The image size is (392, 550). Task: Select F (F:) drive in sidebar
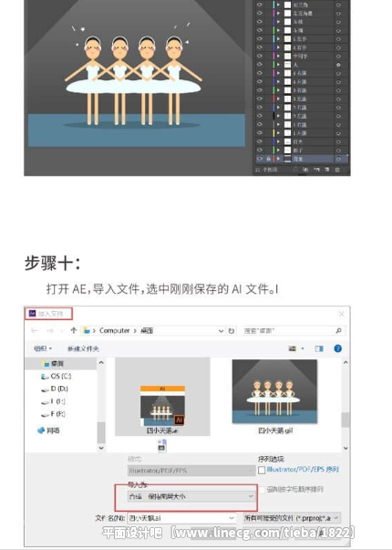pos(53,414)
